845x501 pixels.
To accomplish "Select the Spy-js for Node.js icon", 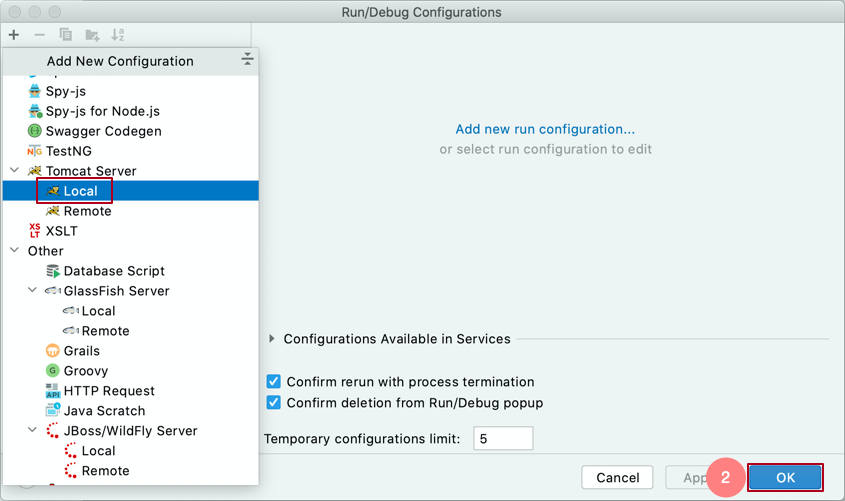I will pyautogui.click(x=35, y=111).
